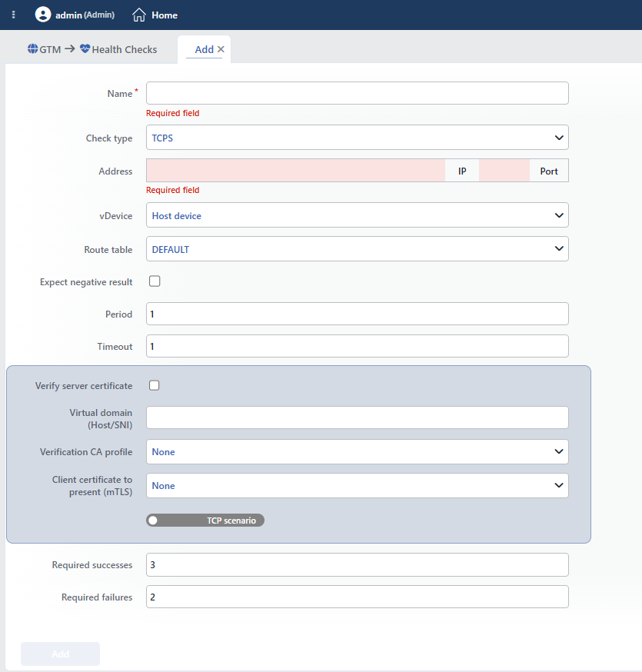Open the Route table DEFAULT dropdown
Image resolution: width=642 pixels, height=672 pixels.
tap(358, 249)
